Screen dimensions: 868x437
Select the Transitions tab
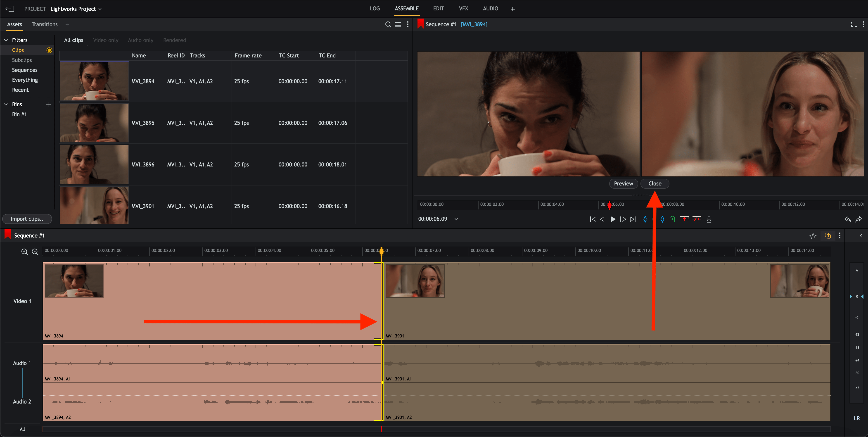(45, 24)
